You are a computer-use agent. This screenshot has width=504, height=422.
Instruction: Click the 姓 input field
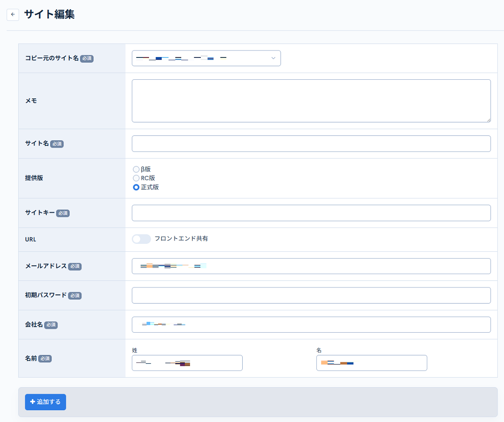(x=187, y=363)
